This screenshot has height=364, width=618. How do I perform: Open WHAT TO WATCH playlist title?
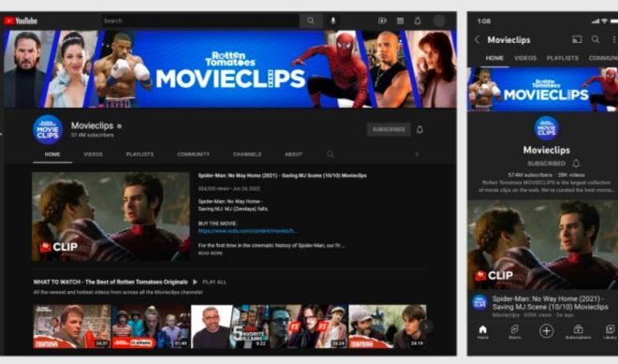pyautogui.click(x=110, y=282)
